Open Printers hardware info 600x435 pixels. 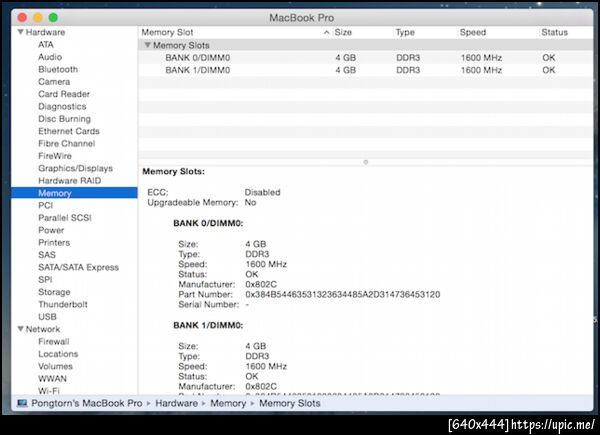click(x=54, y=243)
